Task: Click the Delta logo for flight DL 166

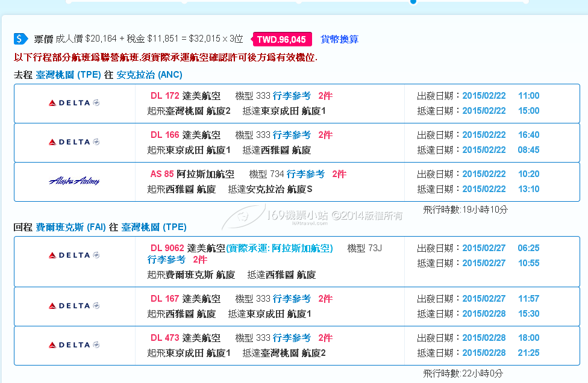Action: (x=74, y=142)
